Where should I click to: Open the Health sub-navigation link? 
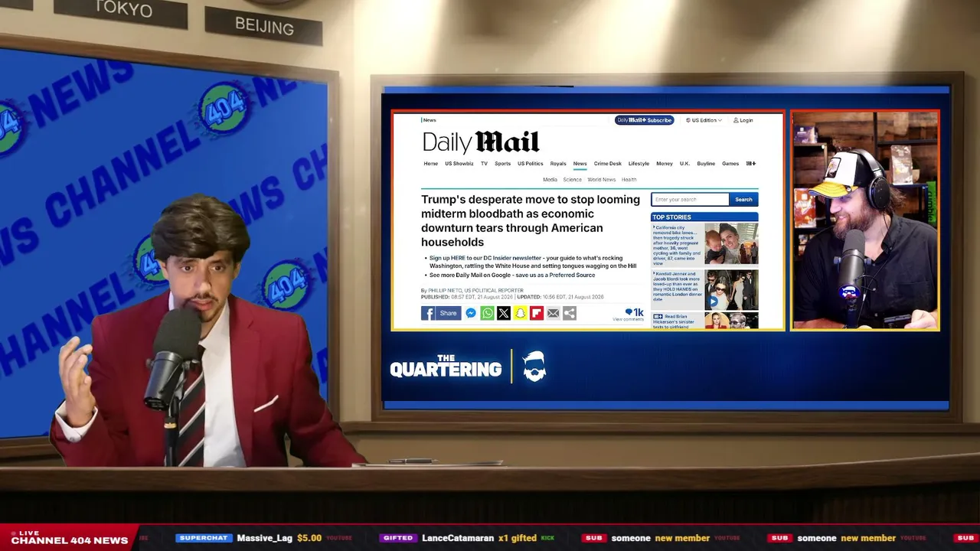[629, 180]
